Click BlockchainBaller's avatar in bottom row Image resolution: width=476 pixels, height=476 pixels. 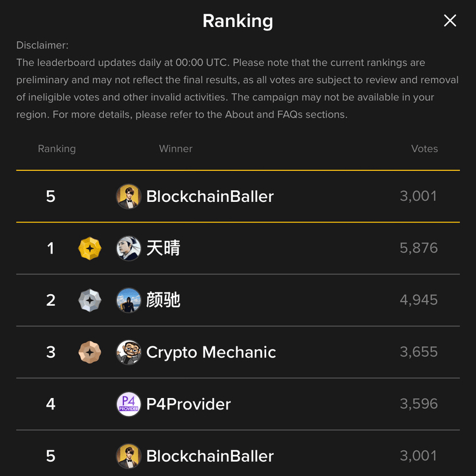coord(128,456)
